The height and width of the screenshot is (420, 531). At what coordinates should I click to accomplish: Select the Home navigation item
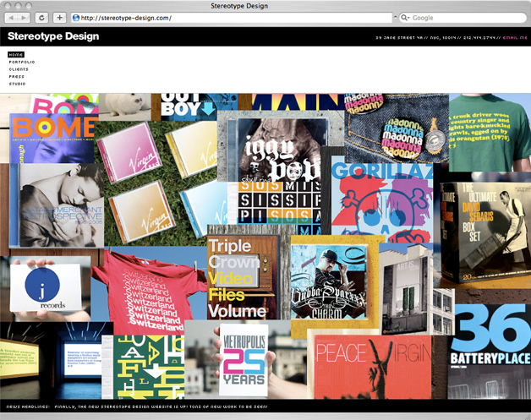[x=16, y=55]
